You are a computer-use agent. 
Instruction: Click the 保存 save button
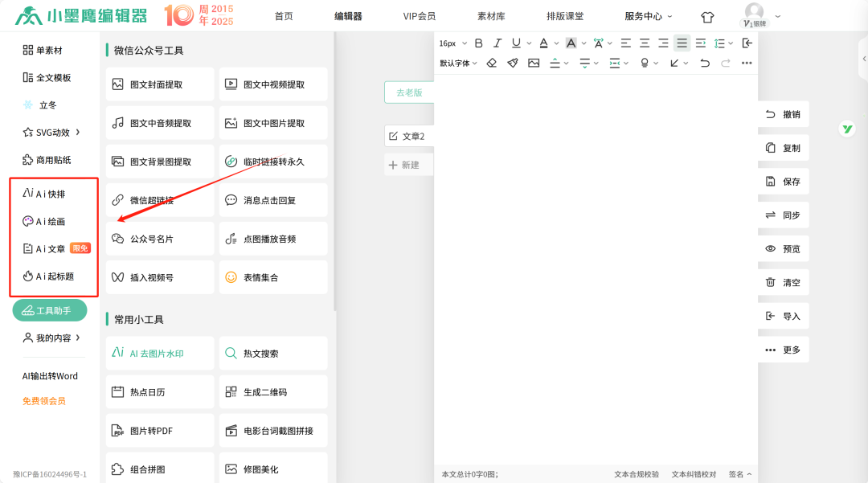coord(783,182)
